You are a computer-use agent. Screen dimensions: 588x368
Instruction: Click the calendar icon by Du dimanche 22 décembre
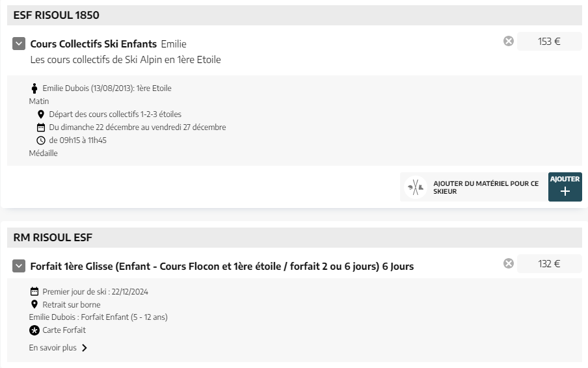pyautogui.click(x=41, y=127)
